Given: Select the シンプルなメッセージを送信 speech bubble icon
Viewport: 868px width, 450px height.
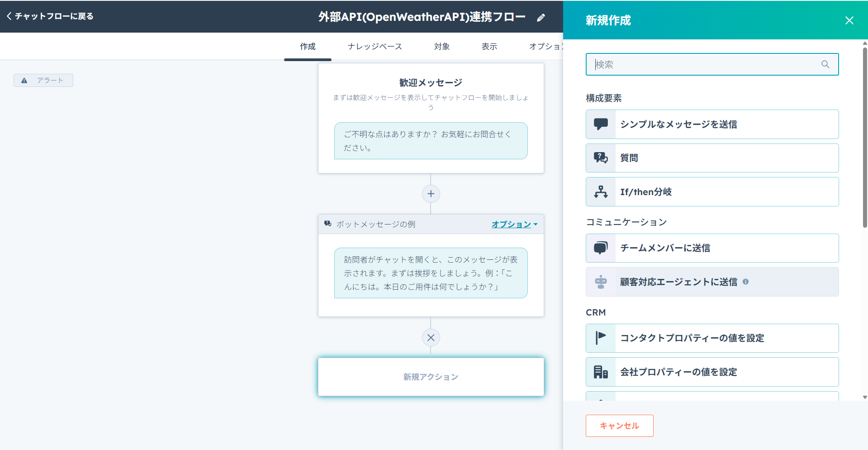Looking at the screenshot, I should pos(601,124).
